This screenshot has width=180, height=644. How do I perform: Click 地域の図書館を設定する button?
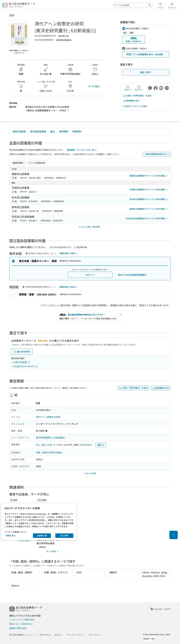(157, 154)
